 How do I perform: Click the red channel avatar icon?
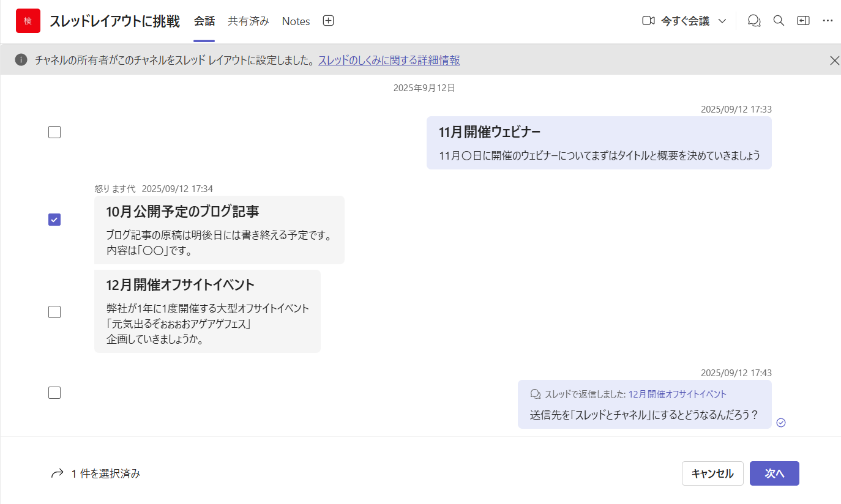[x=28, y=21]
